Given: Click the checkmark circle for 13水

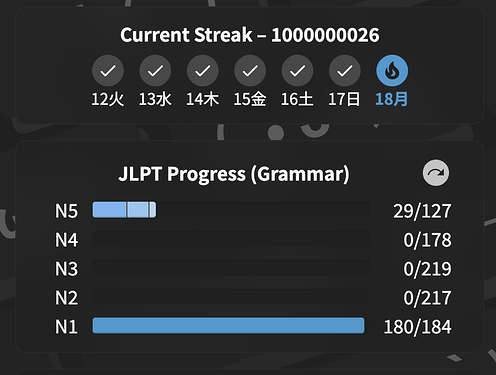Looking at the screenshot, I should point(155,71).
